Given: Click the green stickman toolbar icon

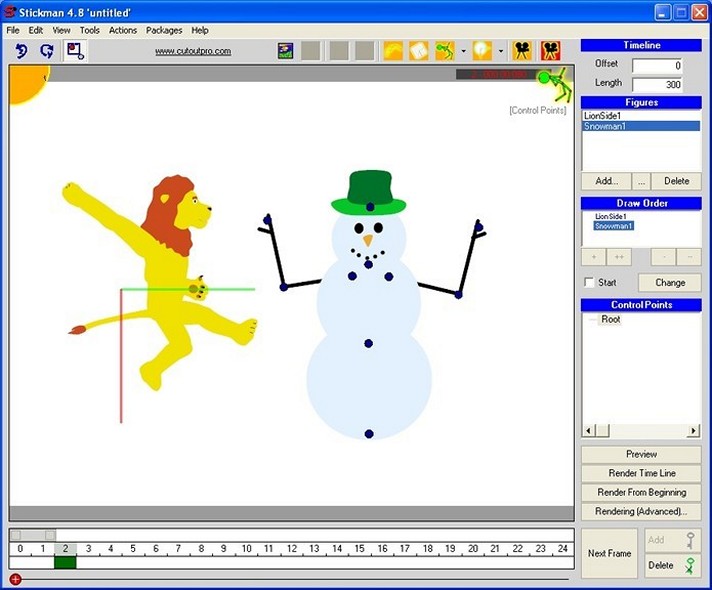Looking at the screenshot, I should (445, 51).
